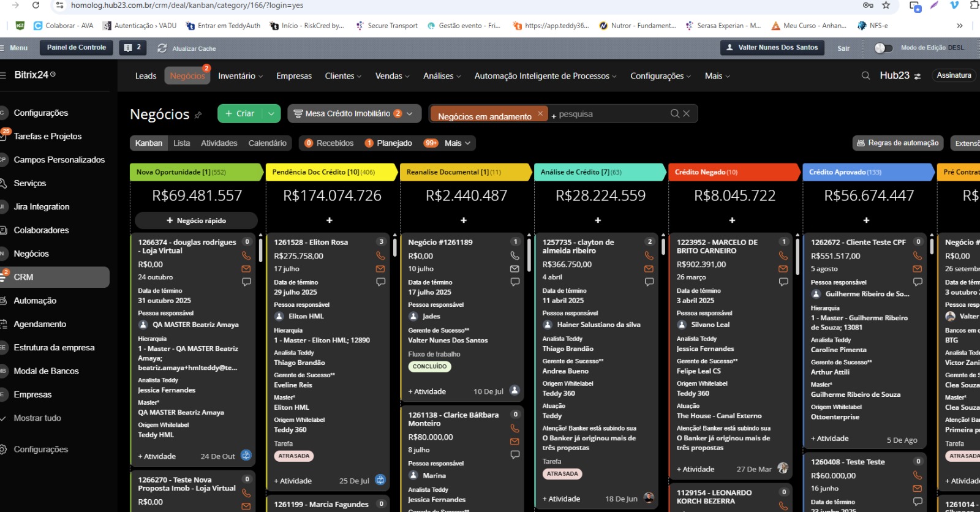The image size is (980, 512).
Task: Click the Painel de Controle button
Action: [77, 48]
